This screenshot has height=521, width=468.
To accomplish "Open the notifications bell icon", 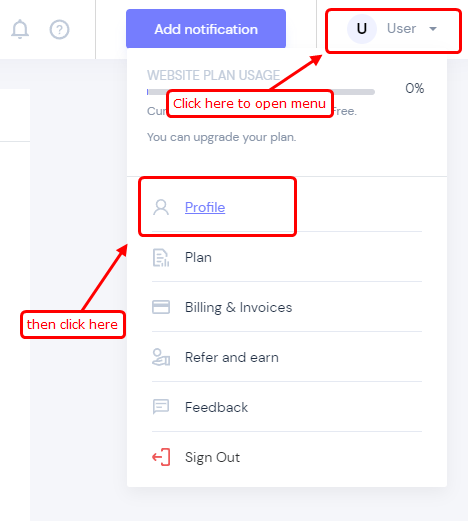I will click(20, 29).
